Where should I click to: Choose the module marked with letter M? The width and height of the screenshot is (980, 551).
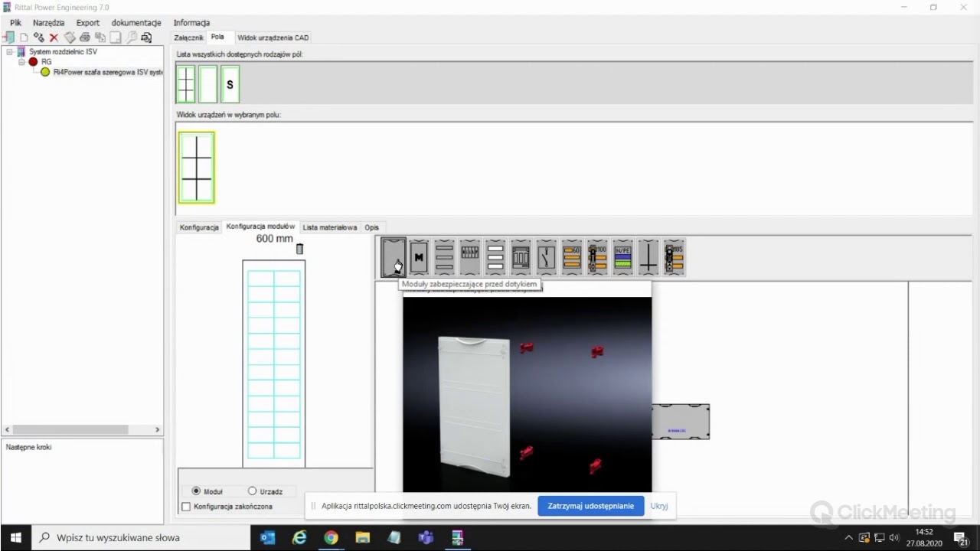click(419, 257)
